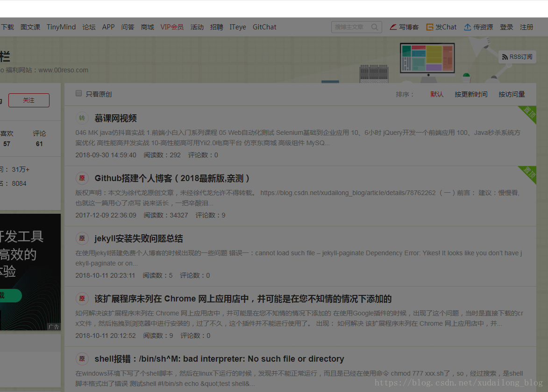Image resolution: width=548 pixels, height=392 pixels.
Task: Click 置顶 ribbon on 慕课网视频 post
Action: (x=529, y=113)
